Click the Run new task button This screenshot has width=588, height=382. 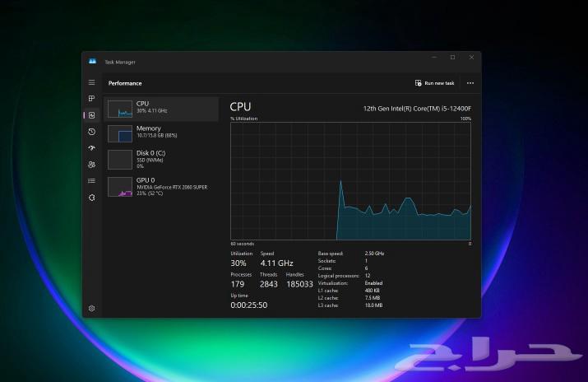coord(435,83)
